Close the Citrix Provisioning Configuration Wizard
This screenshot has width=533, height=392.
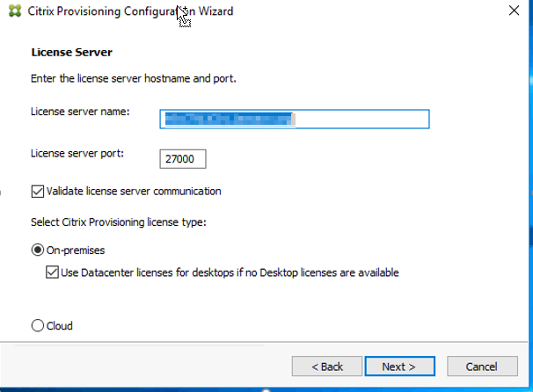pyautogui.click(x=514, y=11)
